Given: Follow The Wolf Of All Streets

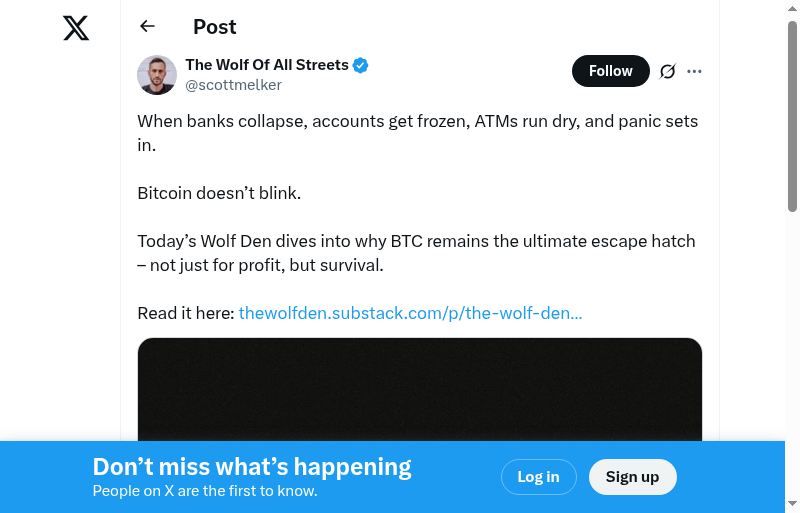Looking at the screenshot, I should (610, 71).
